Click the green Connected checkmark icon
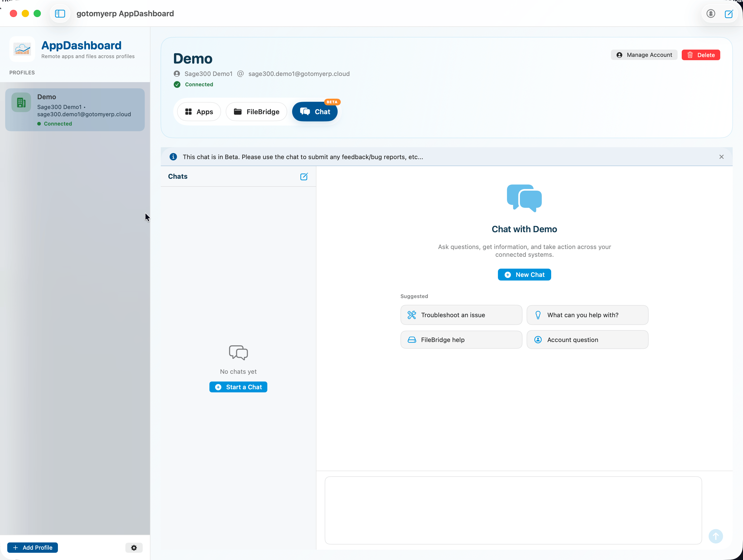Viewport: 743px width, 560px height. click(x=177, y=84)
